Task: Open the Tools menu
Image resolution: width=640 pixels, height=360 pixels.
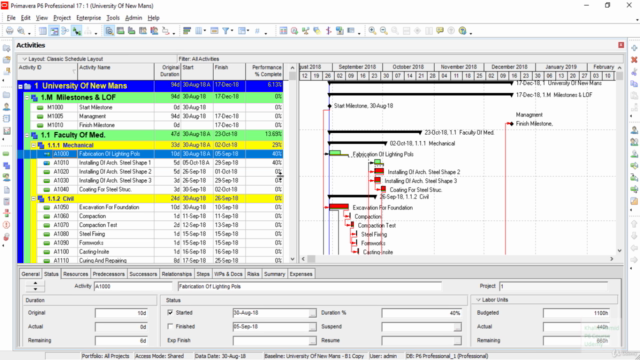Action: 113,18
